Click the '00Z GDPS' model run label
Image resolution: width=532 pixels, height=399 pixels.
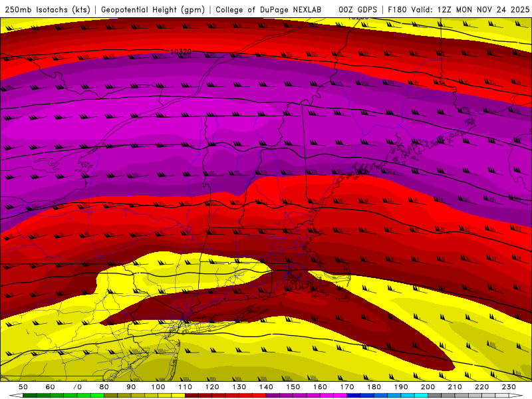358,9
